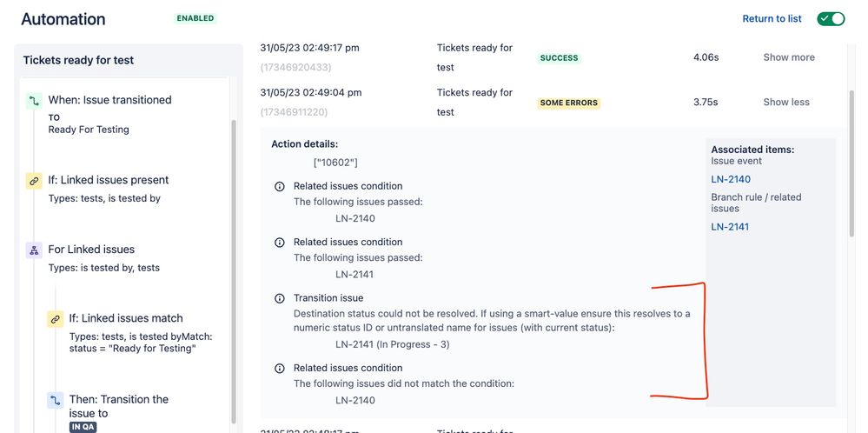Collapse audit entry with Show less

[x=786, y=102]
